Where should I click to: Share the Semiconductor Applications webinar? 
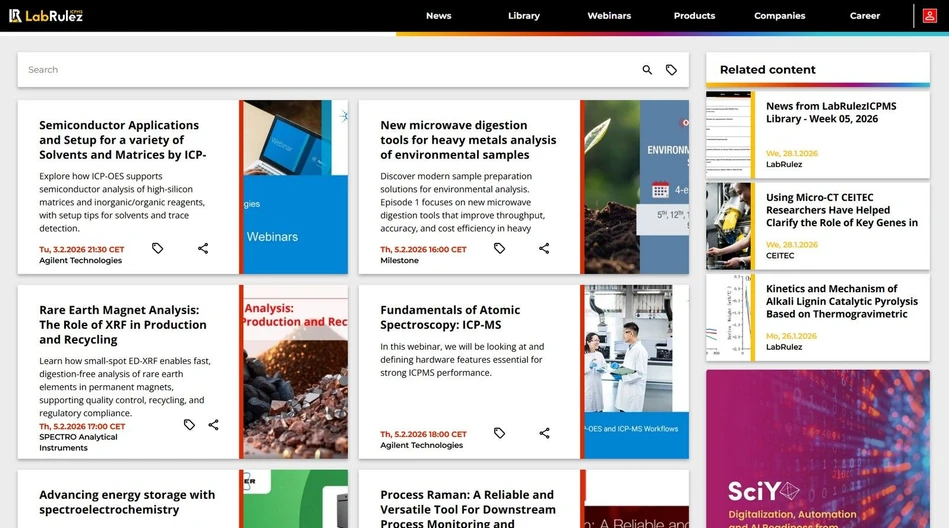[x=203, y=248]
